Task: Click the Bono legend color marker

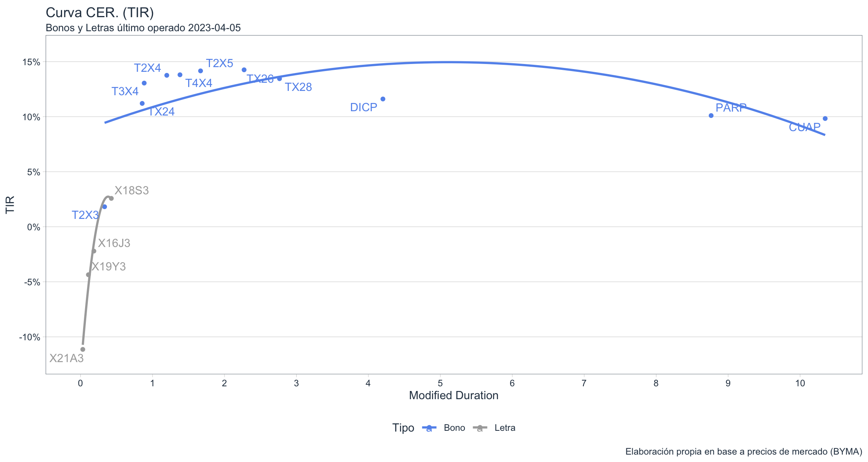Action: 429,428
